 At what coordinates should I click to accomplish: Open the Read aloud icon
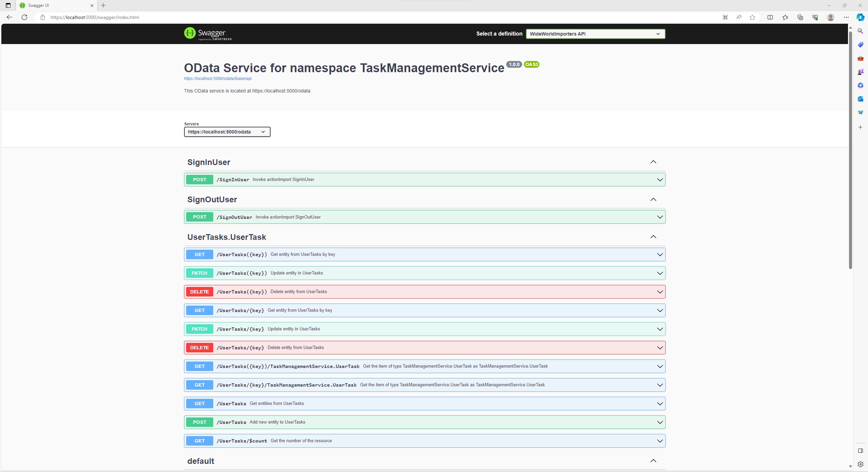(x=739, y=17)
